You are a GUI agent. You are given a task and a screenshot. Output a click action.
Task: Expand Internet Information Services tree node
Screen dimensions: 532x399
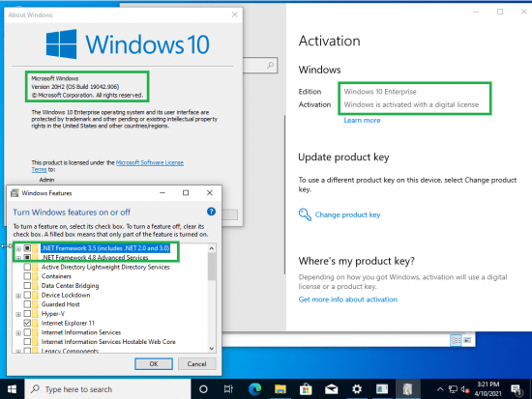[x=18, y=333]
